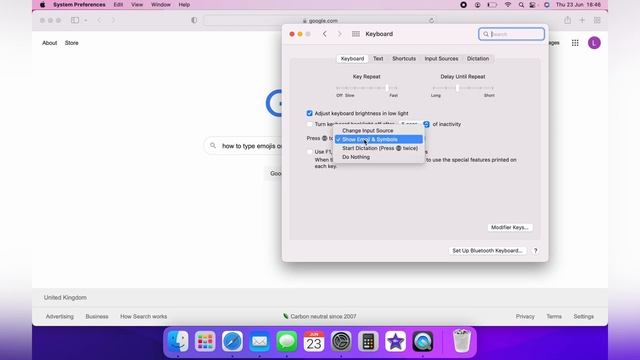Open Calculator from the Dock

tap(369, 341)
